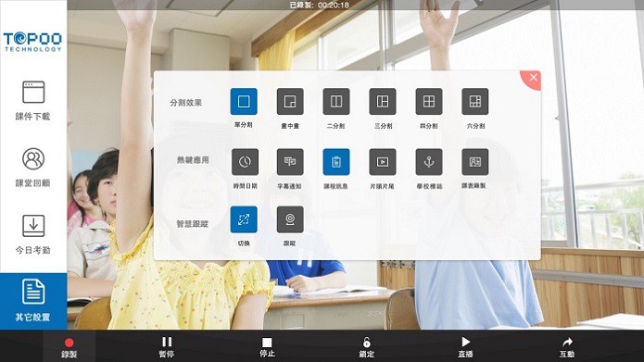Select the 四分割 four-way split layout
Screen dimensions: 644x362
[x=429, y=101]
